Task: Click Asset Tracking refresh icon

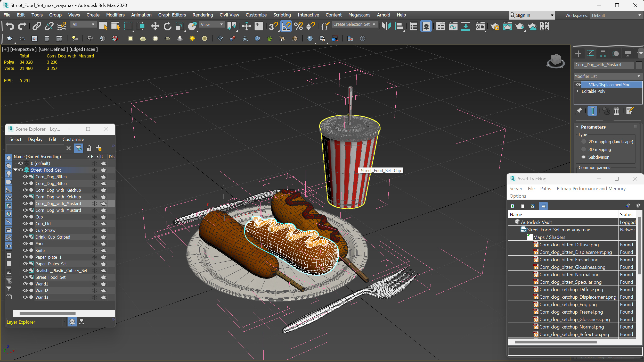Action: pyautogui.click(x=512, y=206)
